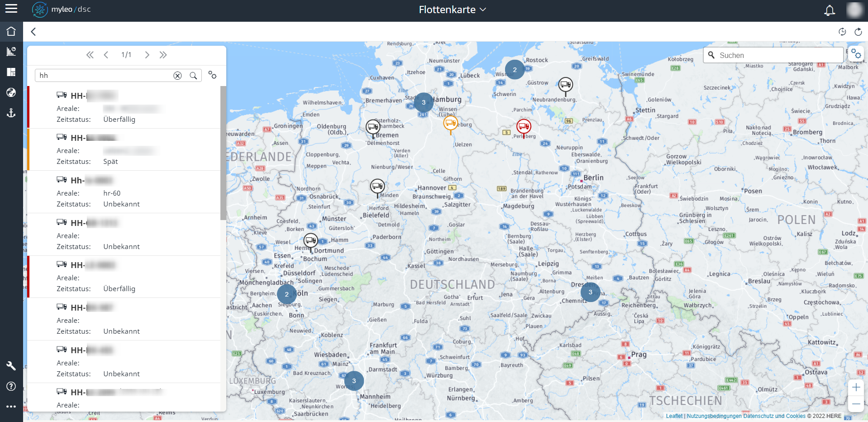
Task: Click the myleo/dsc logo
Action: [61, 10]
